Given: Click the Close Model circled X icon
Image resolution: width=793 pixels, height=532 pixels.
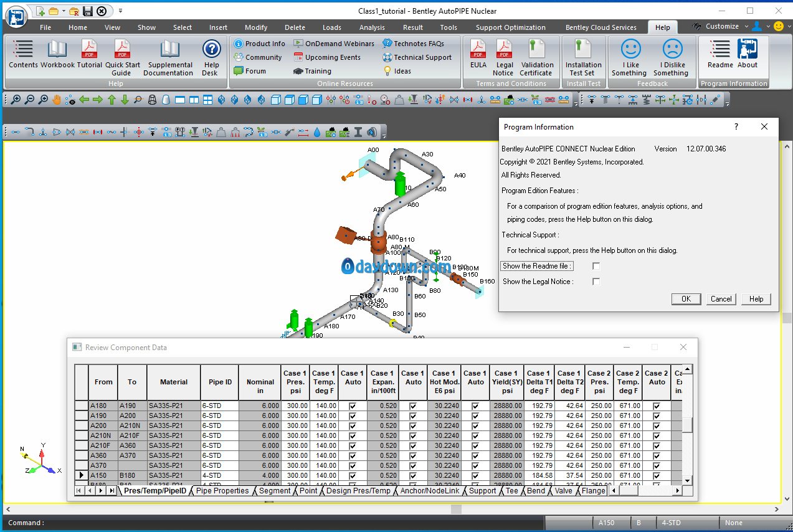Looking at the screenshot, I should (101, 11).
